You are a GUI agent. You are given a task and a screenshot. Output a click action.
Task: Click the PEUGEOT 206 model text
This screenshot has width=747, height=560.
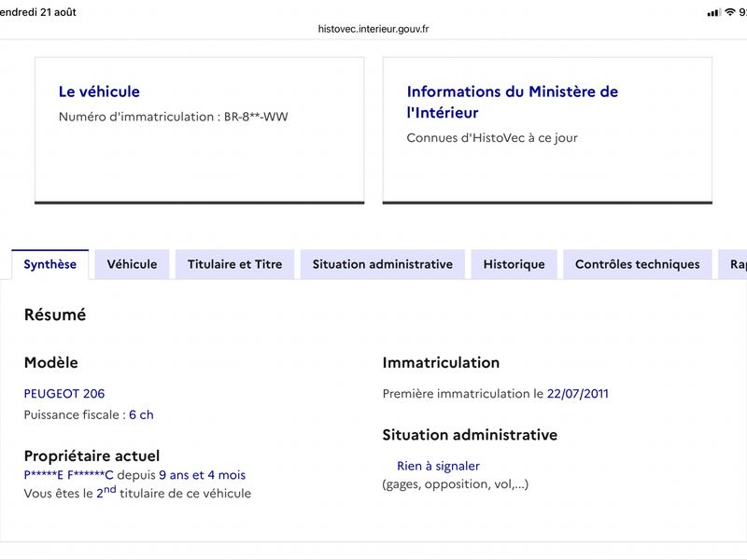click(x=64, y=394)
